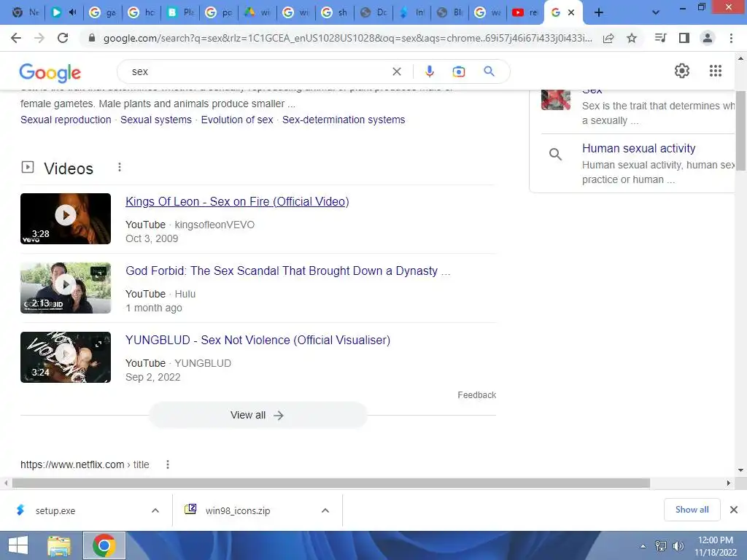Open Sexual systems sublink
The height and width of the screenshot is (560, 747).
point(156,120)
